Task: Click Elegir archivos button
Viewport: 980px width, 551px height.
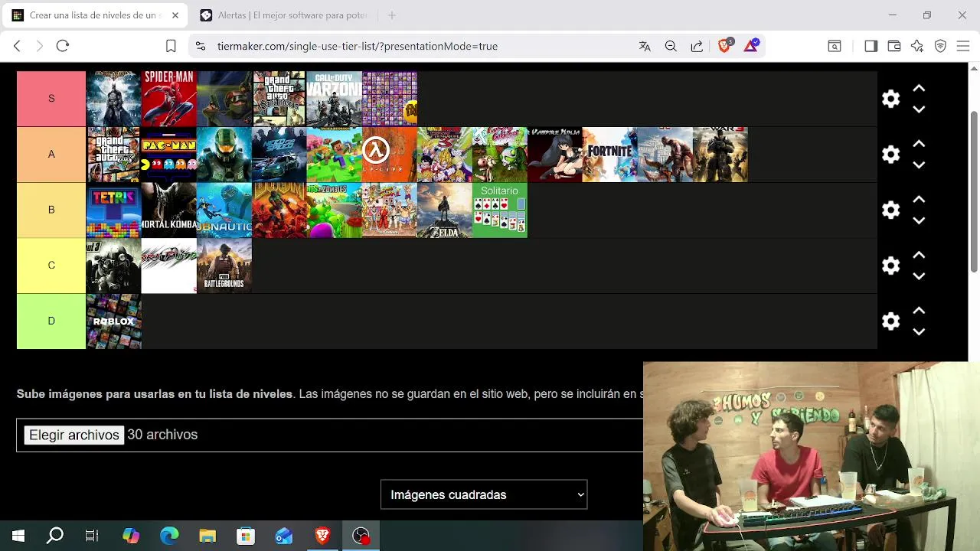Action: point(74,435)
